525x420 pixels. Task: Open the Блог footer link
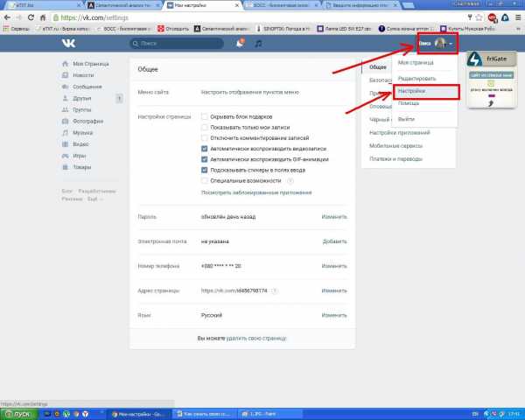(x=66, y=192)
